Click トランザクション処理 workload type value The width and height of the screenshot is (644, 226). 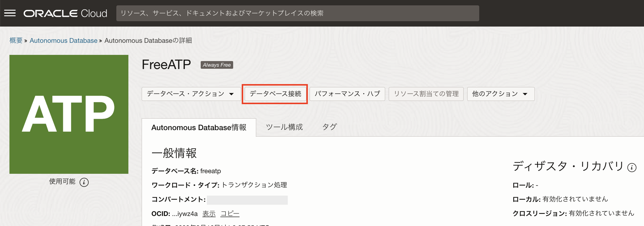[254, 185]
